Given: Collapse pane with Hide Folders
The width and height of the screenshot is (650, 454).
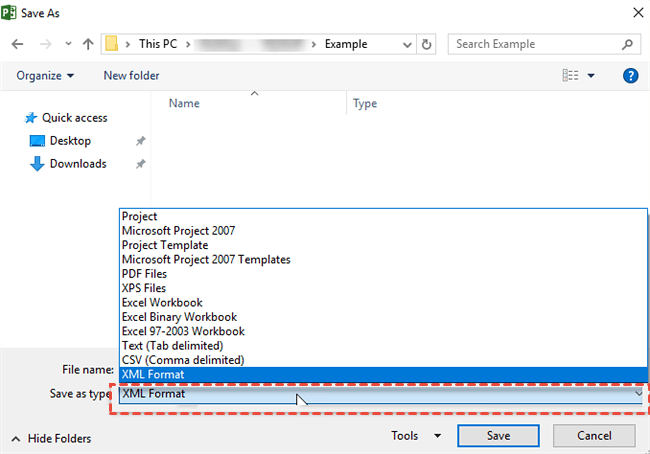Looking at the screenshot, I should point(51,439).
